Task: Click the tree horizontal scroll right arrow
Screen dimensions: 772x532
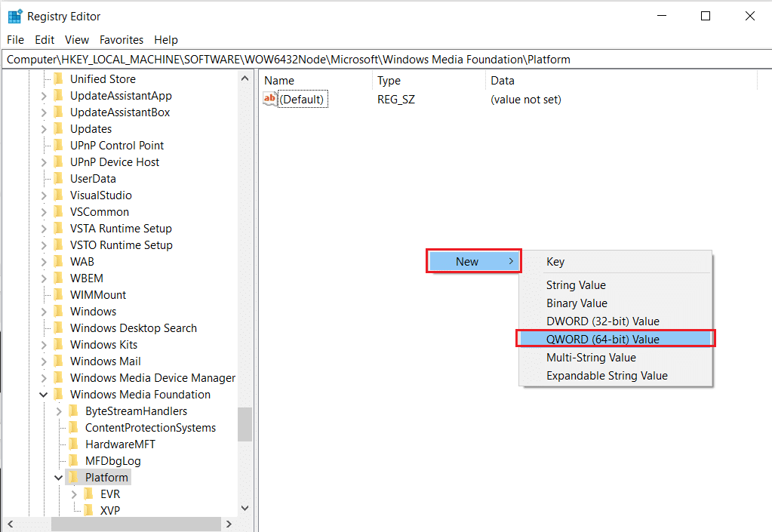Action: point(229,524)
